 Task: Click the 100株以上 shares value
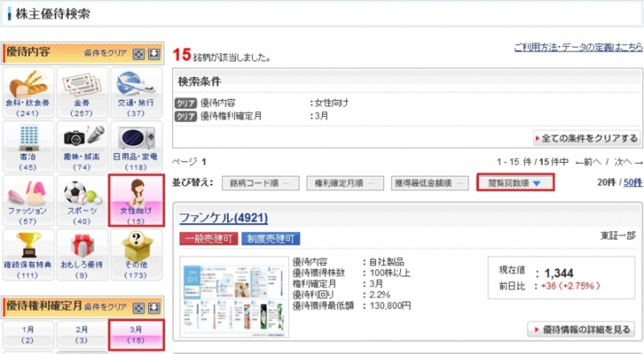pos(390,273)
